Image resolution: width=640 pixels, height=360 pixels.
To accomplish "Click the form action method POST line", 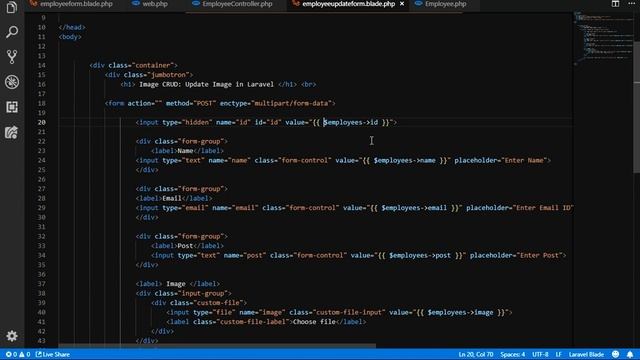I will tap(220, 103).
